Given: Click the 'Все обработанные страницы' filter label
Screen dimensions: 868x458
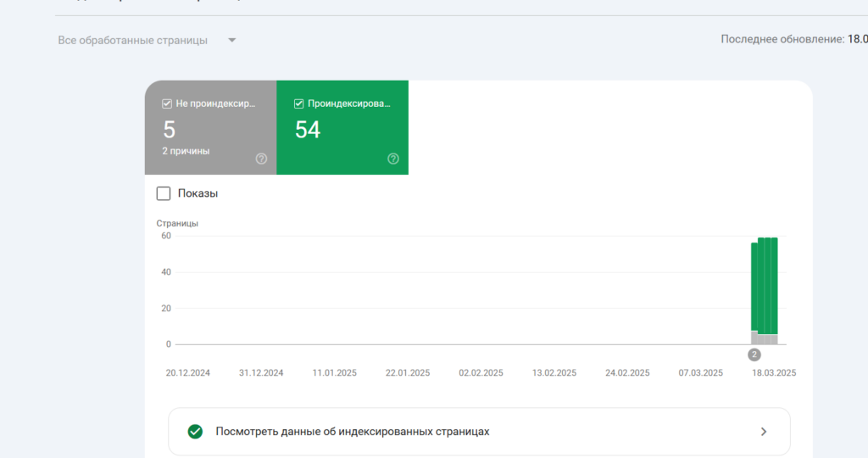Looking at the screenshot, I should [x=133, y=41].
